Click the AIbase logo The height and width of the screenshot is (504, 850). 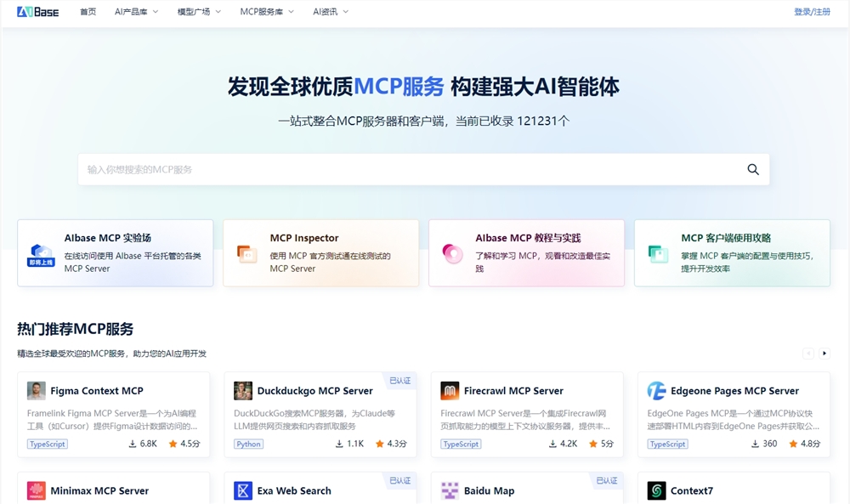pyautogui.click(x=37, y=11)
